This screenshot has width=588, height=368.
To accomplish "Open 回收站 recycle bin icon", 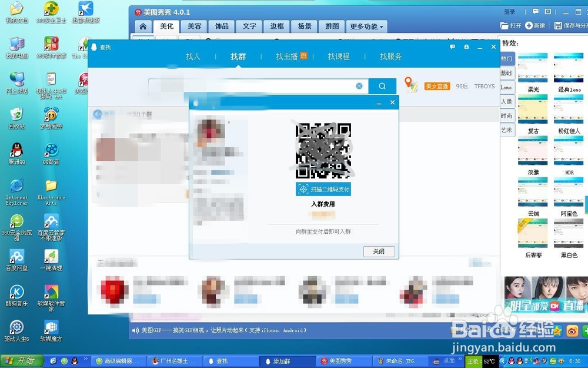I will coord(17,118).
